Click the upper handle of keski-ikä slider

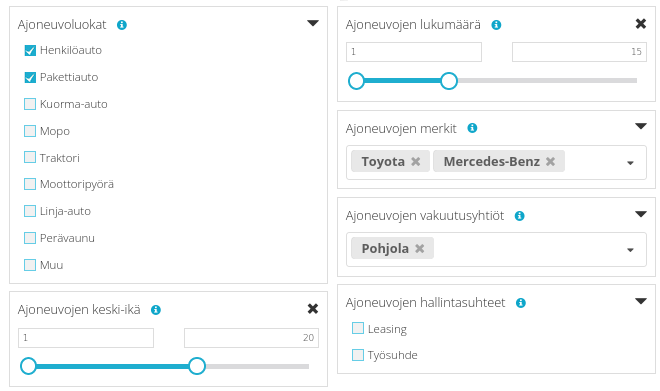197,366
